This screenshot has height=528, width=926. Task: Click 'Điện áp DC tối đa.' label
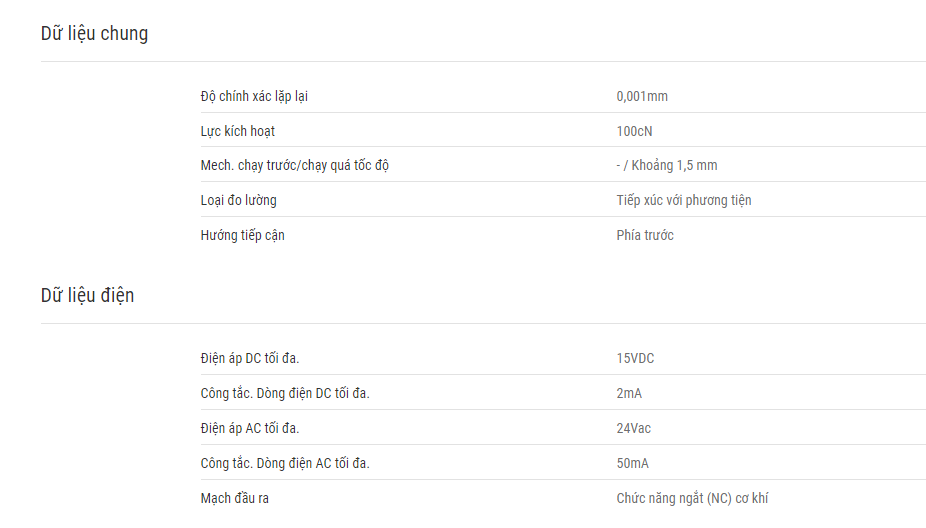point(250,358)
